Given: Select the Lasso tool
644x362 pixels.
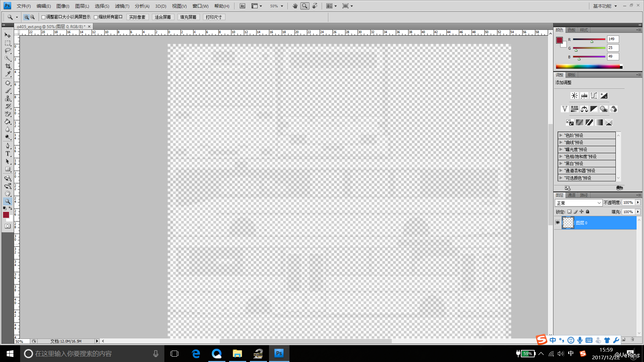Looking at the screenshot, I should [x=8, y=51].
